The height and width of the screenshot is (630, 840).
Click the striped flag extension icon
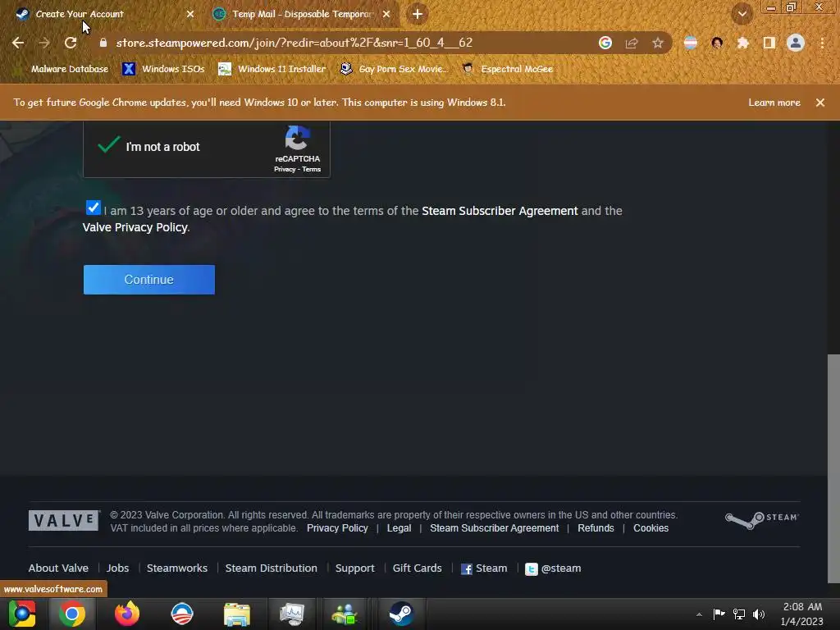tap(691, 43)
